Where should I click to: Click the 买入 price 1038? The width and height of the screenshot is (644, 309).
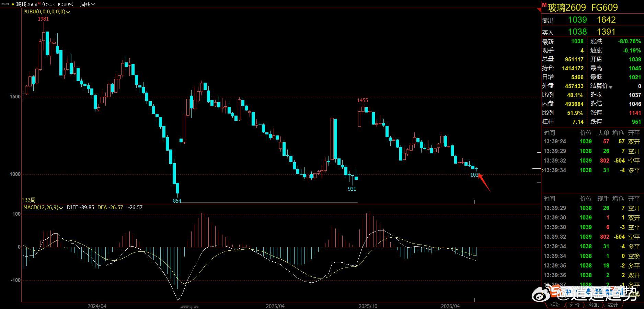pos(577,32)
